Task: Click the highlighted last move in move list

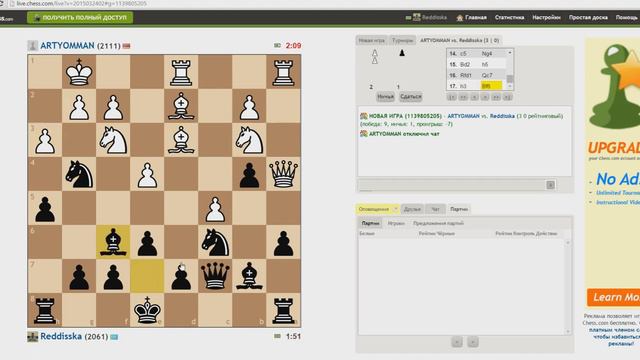Action: point(491,86)
